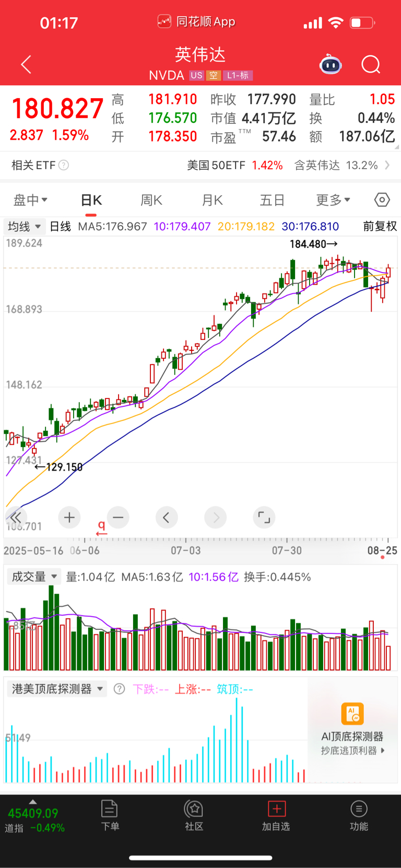Tap the L1-标 badge

pos(238,75)
